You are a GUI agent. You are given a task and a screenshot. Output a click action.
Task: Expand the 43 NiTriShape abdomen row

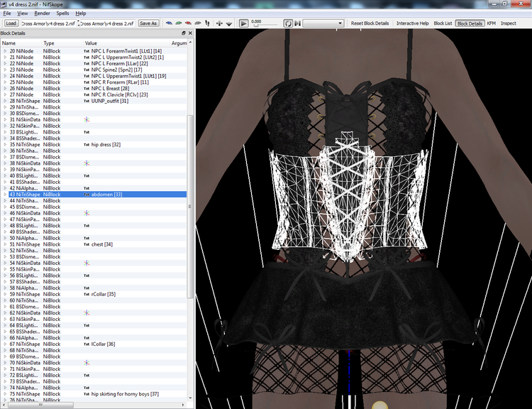click(x=5, y=195)
